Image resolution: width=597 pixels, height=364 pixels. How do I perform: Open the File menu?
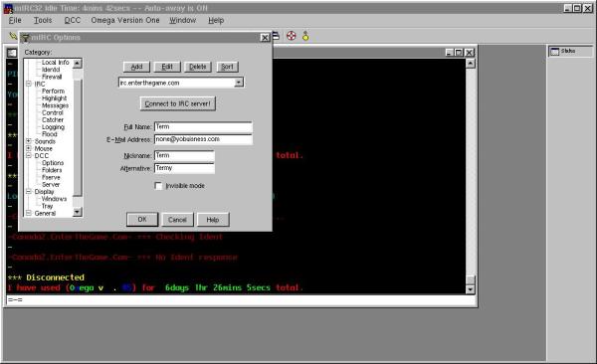click(x=15, y=20)
